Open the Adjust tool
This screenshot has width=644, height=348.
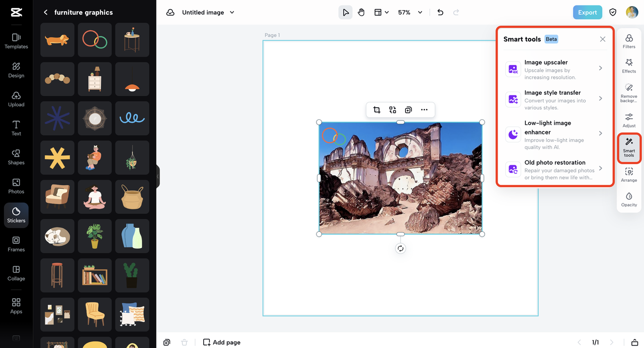629,120
